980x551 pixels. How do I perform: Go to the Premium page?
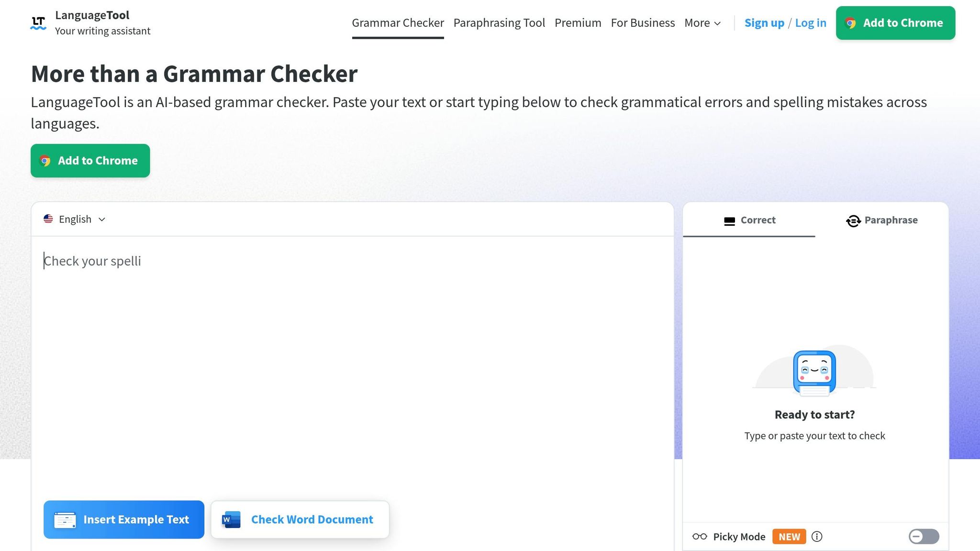pos(578,23)
